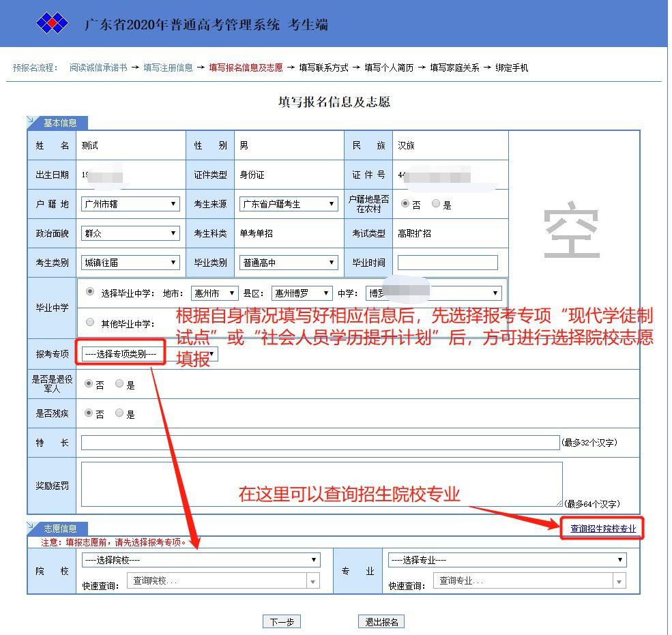Focus the 特长 text field

320,443
